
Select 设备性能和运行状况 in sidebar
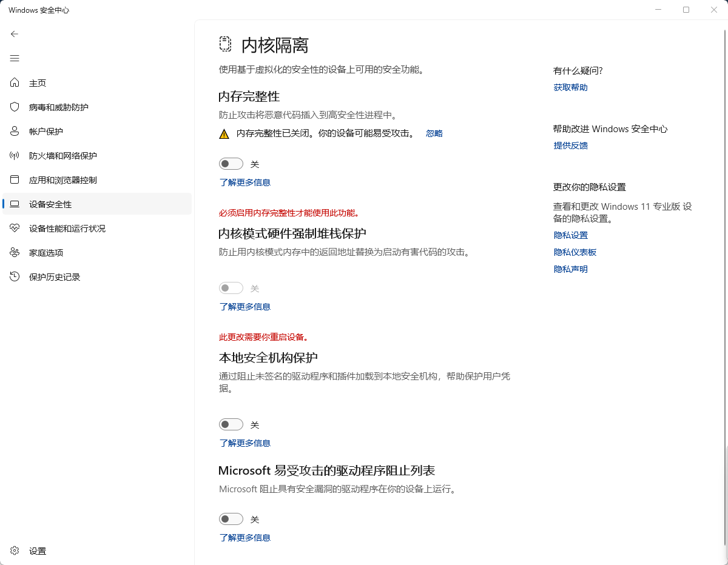coord(97,229)
